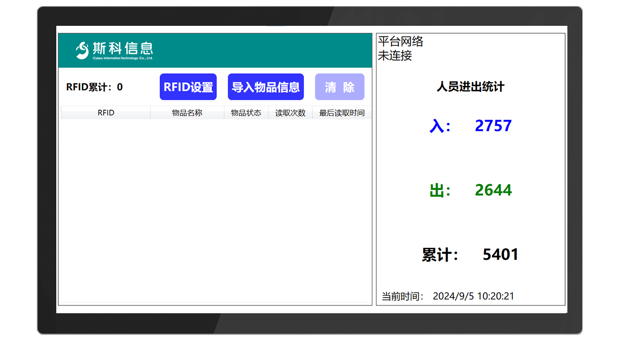Select the 入 entry count 2757
Screen dimensions: 632x364
click(493, 125)
